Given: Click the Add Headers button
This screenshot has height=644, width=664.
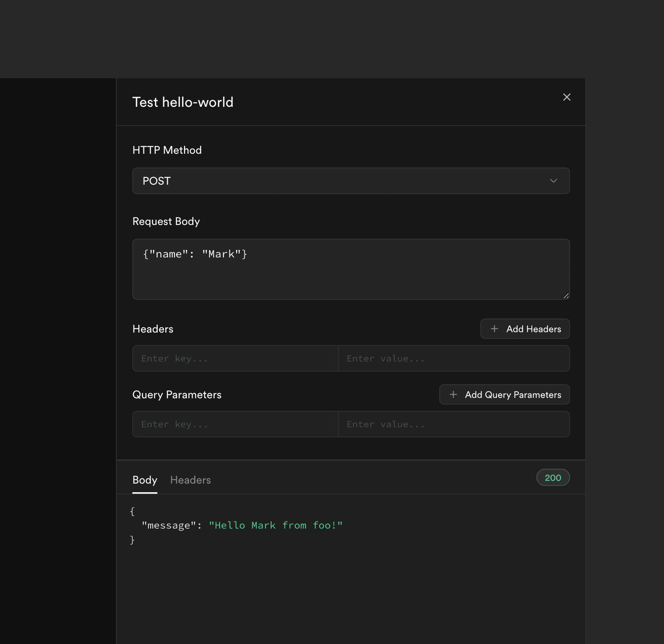Looking at the screenshot, I should click(525, 329).
